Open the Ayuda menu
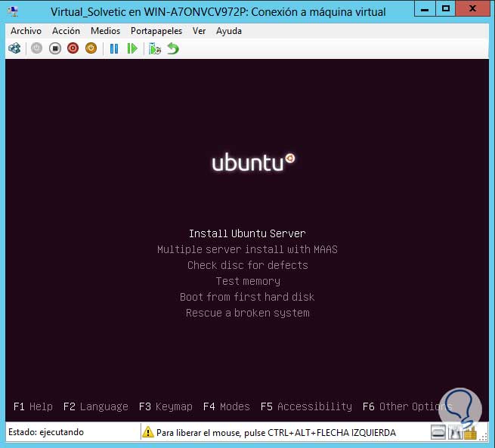 tap(229, 31)
